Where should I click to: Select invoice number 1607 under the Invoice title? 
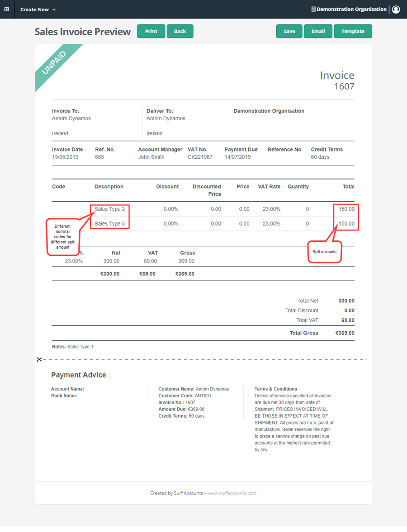pos(344,86)
